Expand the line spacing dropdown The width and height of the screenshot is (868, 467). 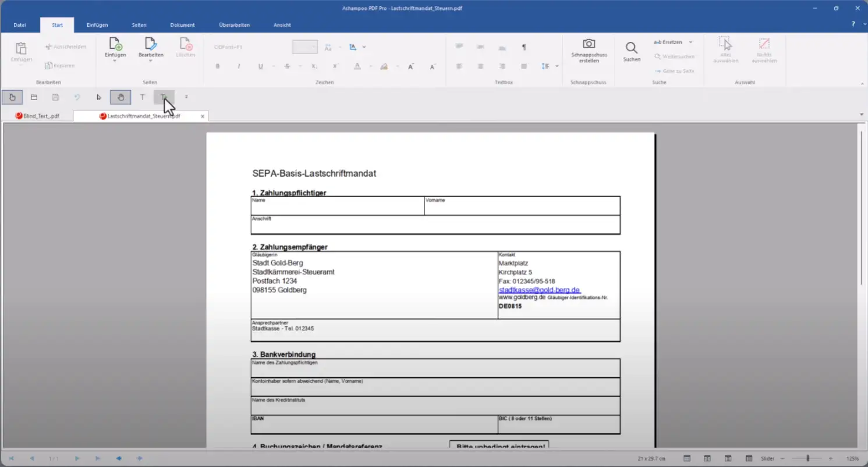(x=557, y=66)
